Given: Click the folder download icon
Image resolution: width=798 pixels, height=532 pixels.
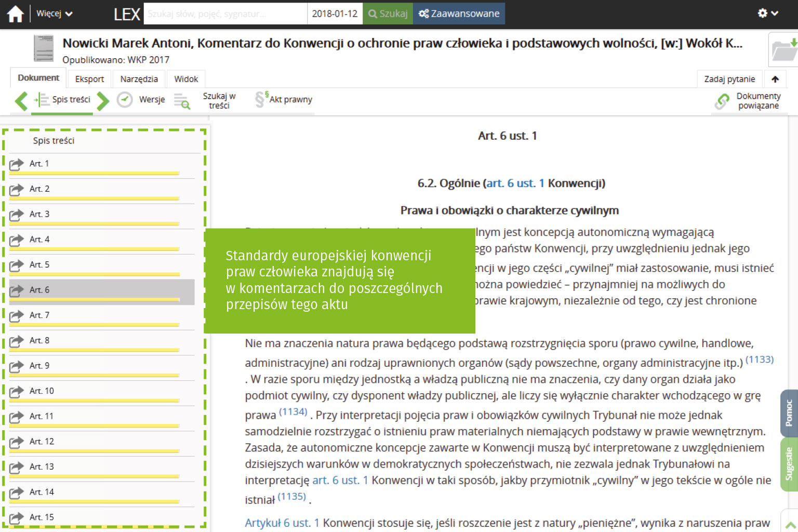Looking at the screenshot, I should click(x=784, y=50).
